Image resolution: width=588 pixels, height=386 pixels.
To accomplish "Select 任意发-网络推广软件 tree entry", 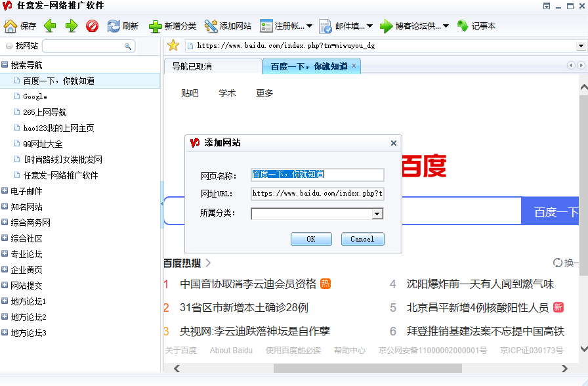I will coord(60,175).
